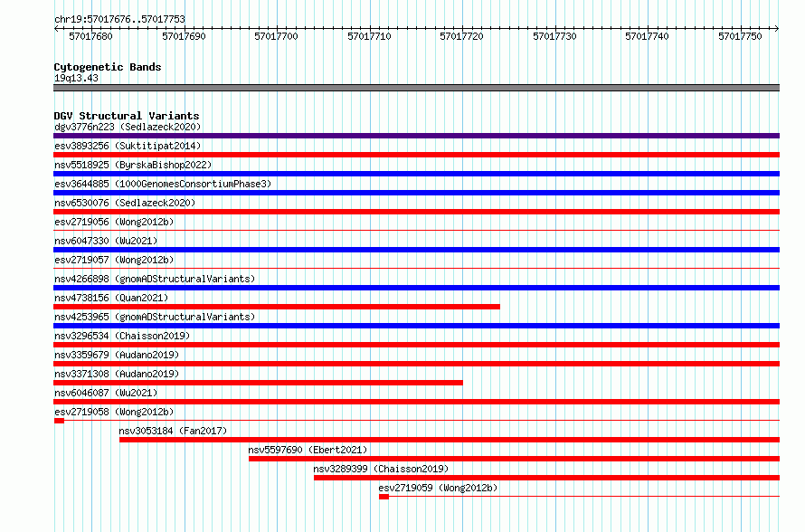Select the Cytogenetic Bands track title

click(108, 67)
